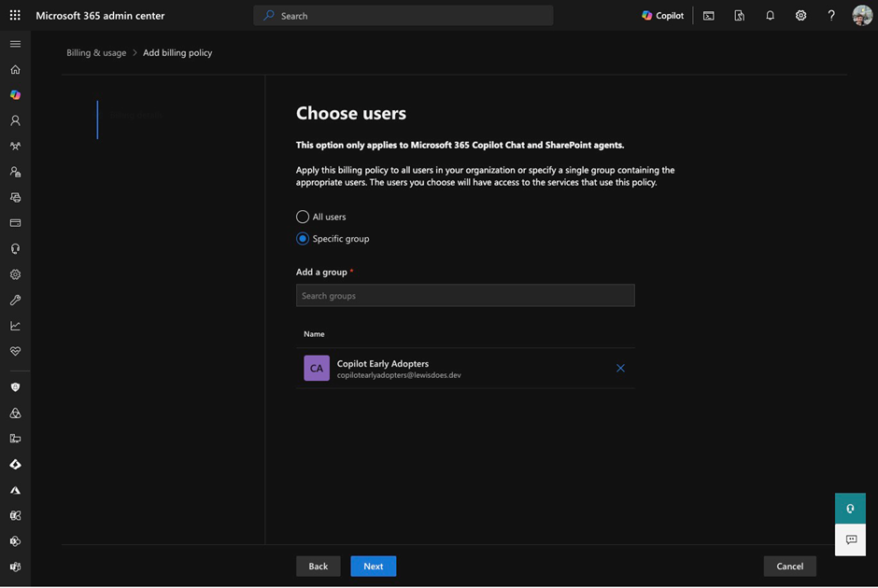The image size is (878, 588).
Task: Open Billing card icon in sidebar
Action: 15,223
